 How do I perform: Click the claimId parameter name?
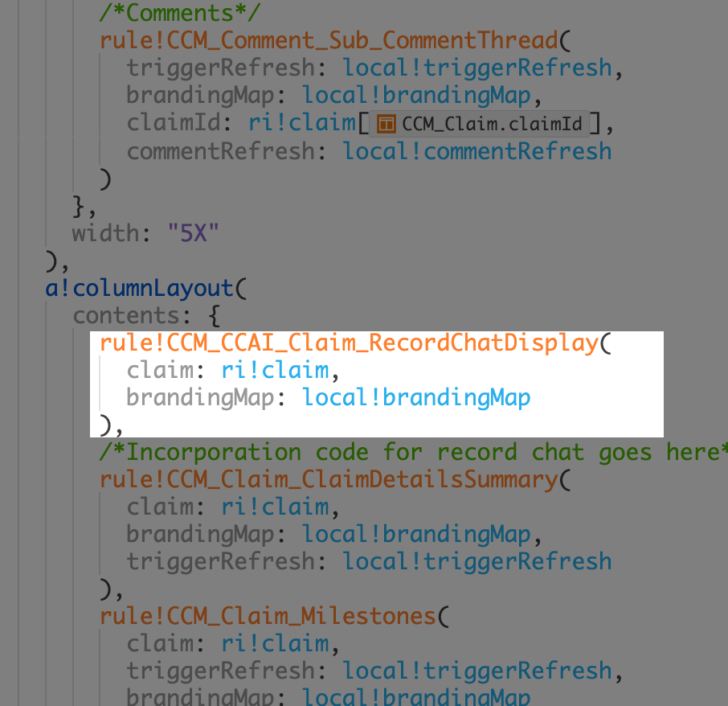click(174, 122)
